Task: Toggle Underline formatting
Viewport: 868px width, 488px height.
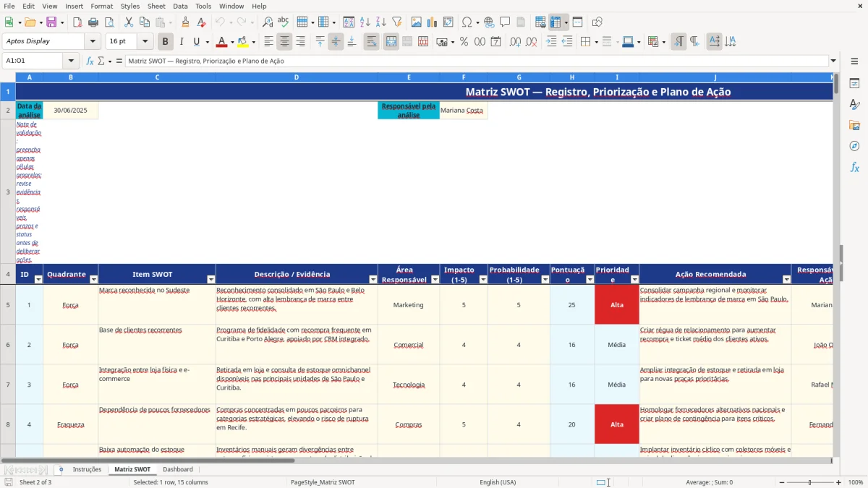Action: click(196, 42)
